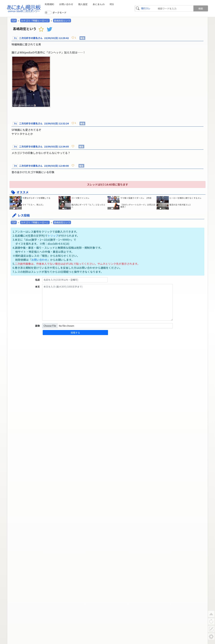Share thread via Twitter bird icon
215x644 pixels.
50,29
